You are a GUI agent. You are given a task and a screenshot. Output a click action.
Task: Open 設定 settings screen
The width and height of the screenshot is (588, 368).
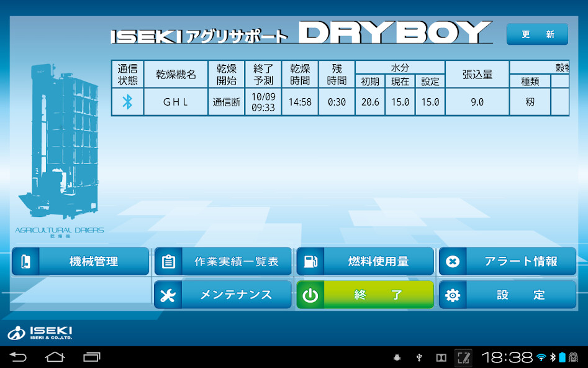[507, 295]
